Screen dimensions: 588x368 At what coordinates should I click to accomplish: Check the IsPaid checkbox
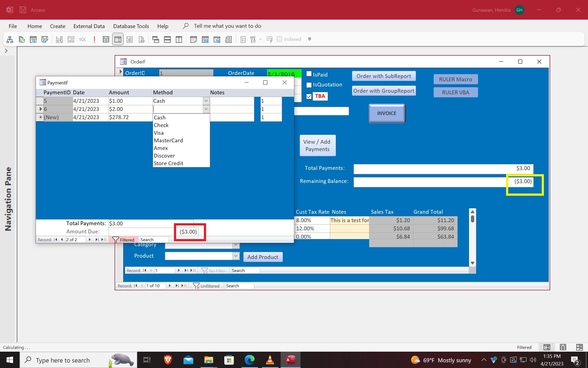click(x=308, y=74)
